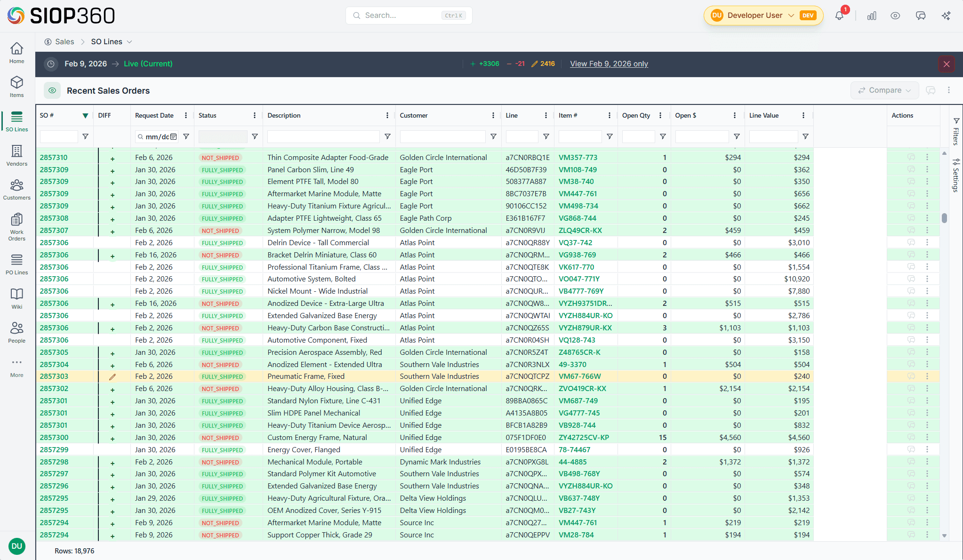Open Work Orders in the sidebar

pos(17,226)
